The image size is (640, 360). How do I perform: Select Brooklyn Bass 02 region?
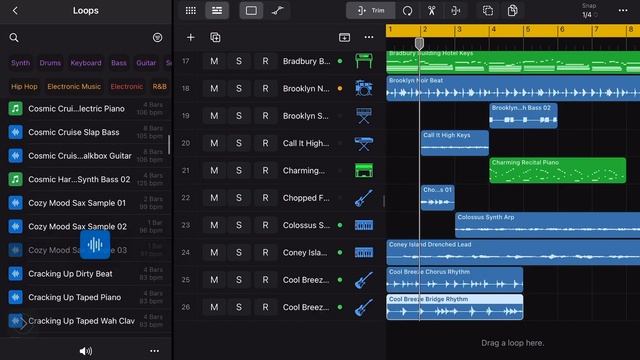(x=523, y=116)
